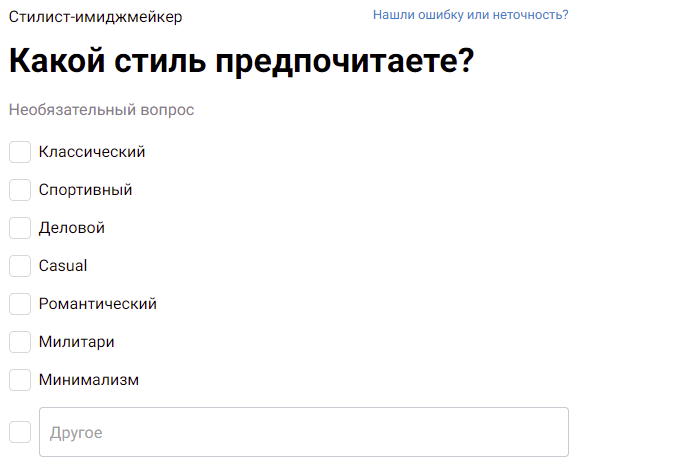Click the Деловой label text

pyautogui.click(x=72, y=228)
